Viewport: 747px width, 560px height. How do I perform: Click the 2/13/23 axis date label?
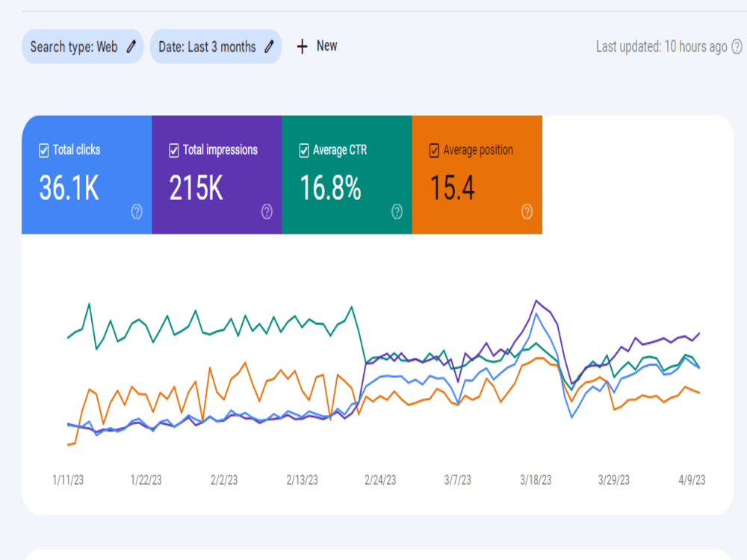point(302,480)
